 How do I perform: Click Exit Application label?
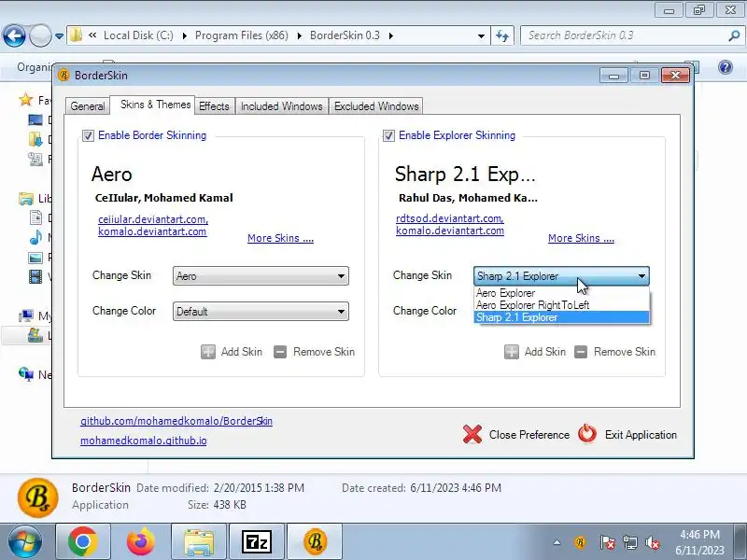[641, 435]
